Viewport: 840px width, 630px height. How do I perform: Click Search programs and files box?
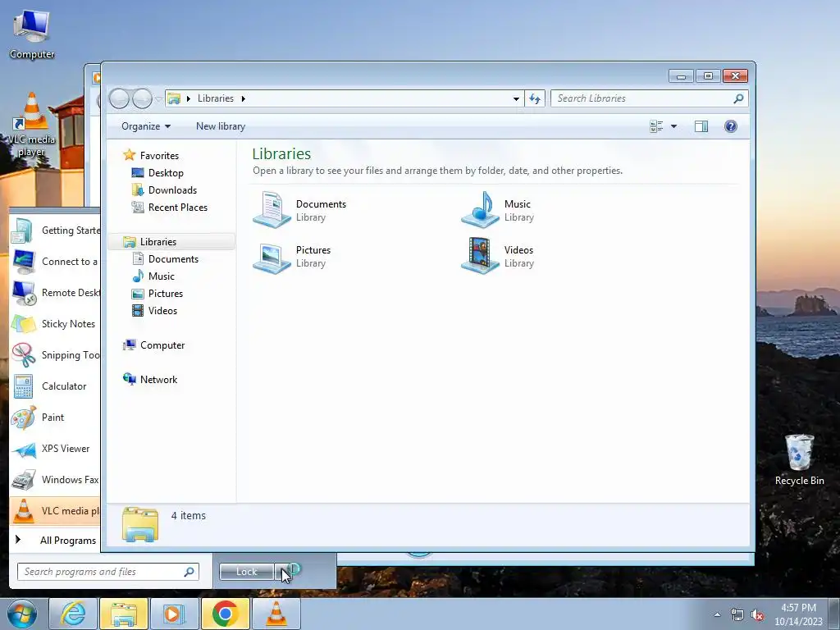(x=108, y=572)
